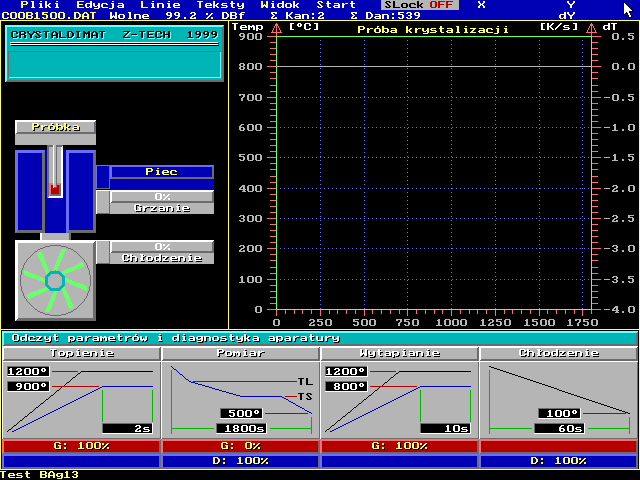Screen dimensions: 640x480
Task: Open the Start menu item
Action: (336, 5)
